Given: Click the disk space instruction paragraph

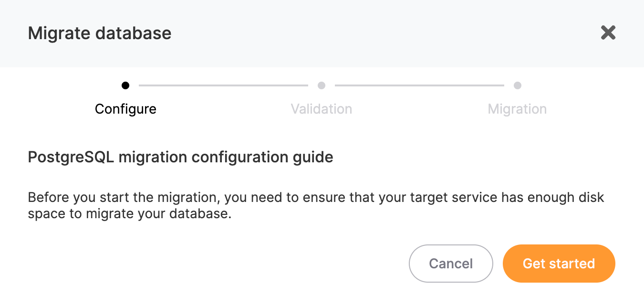Looking at the screenshot, I should coord(316,205).
